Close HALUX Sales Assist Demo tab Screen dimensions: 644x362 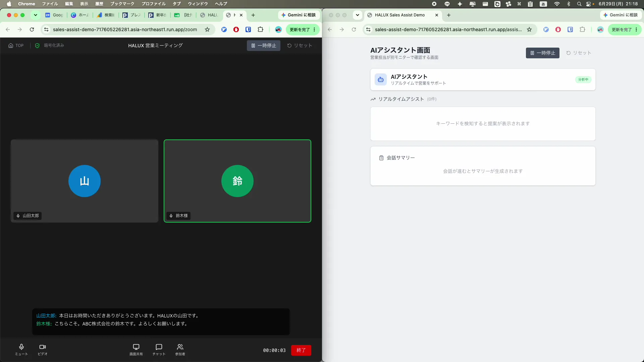(x=437, y=15)
